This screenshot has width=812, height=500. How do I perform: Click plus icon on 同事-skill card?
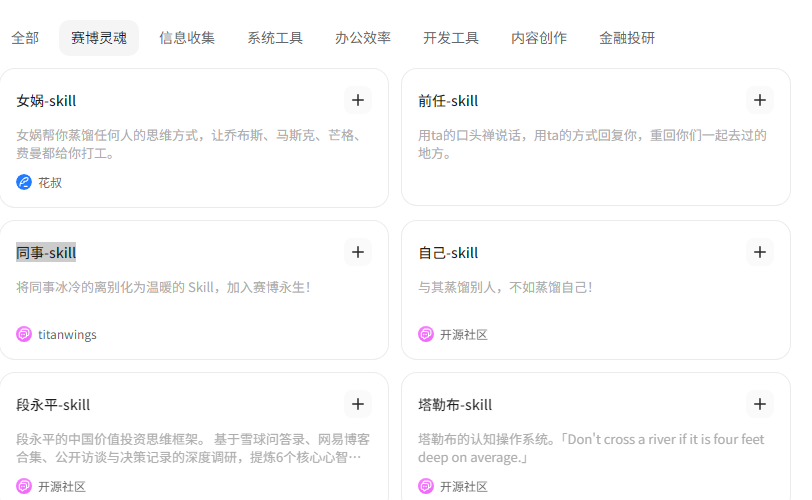tap(358, 252)
